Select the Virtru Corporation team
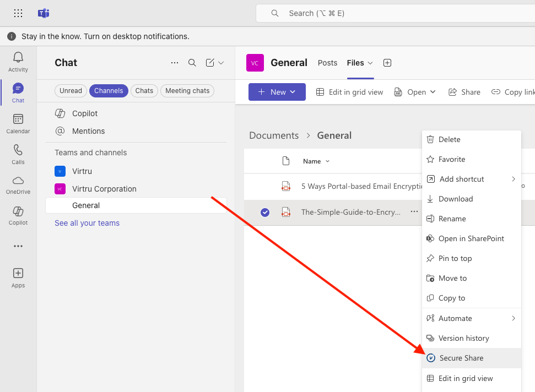 (x=136, y=189)
